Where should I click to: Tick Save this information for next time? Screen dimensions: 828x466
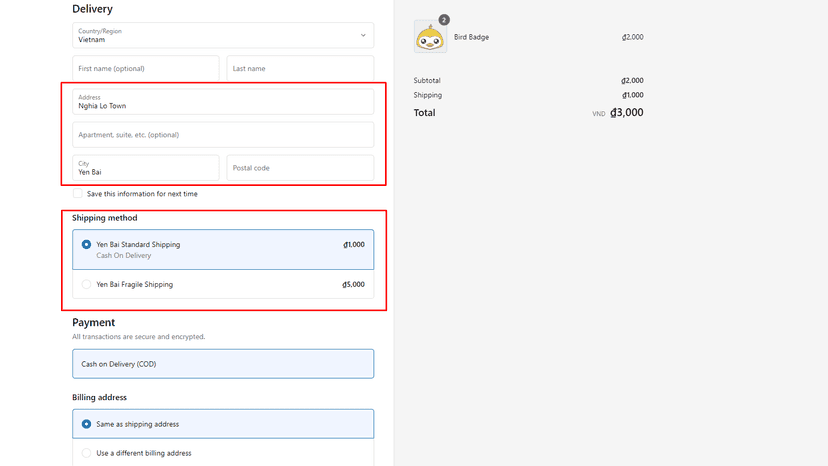point(78,193)
